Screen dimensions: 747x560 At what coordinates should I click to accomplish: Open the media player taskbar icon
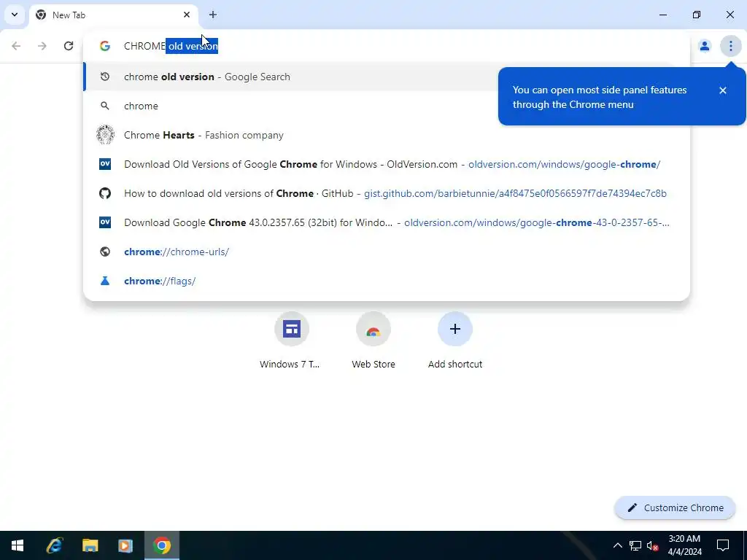click(x=125, y=545)
